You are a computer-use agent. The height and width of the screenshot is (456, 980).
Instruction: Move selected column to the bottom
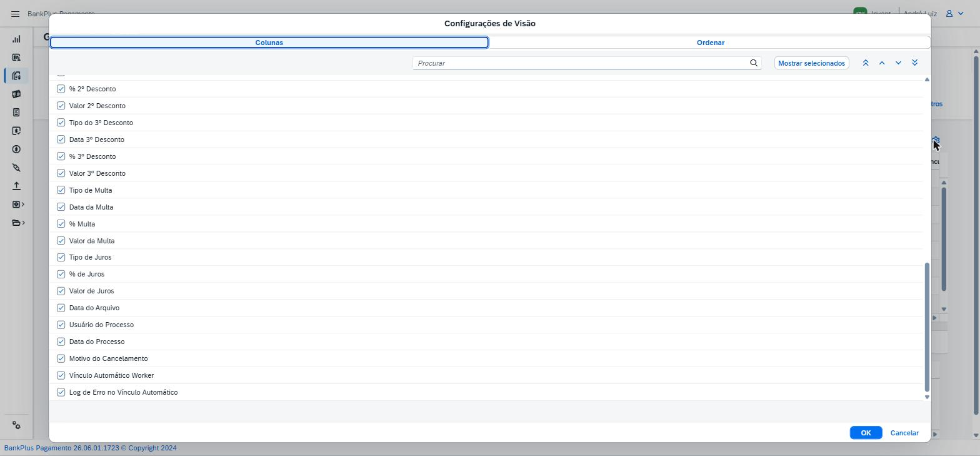915,63
